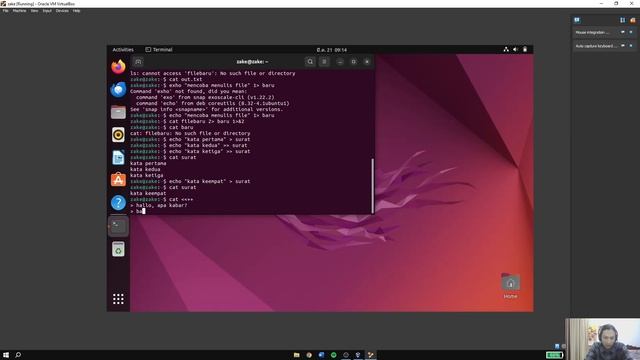Open the Trash icon in the dock

(x=118, y=249)
